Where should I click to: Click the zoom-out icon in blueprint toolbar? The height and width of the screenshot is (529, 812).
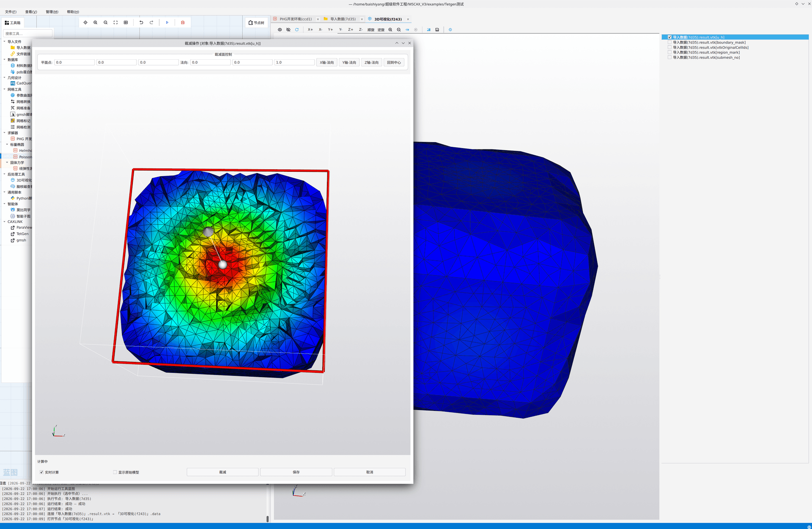(x=106, y=22)
